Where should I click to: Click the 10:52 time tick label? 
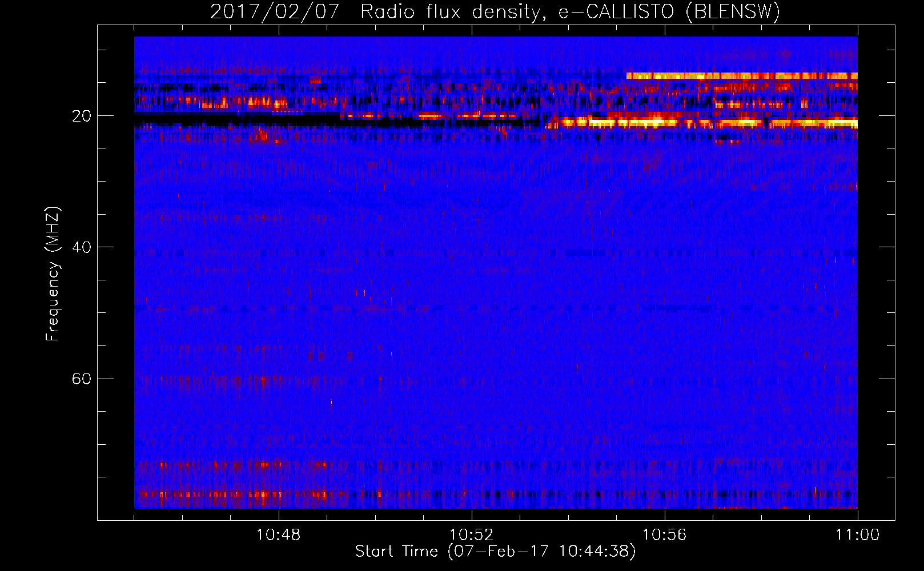[x=471, y=535]
